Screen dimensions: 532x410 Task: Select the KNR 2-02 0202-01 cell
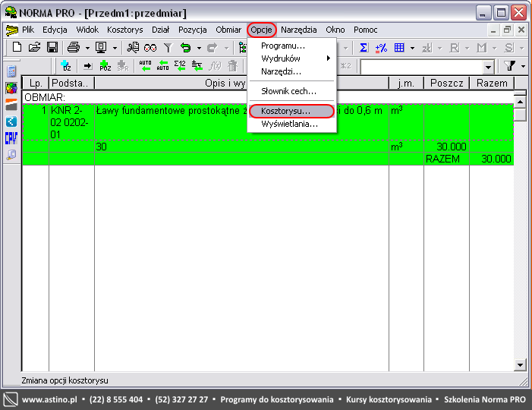(71, 122)
